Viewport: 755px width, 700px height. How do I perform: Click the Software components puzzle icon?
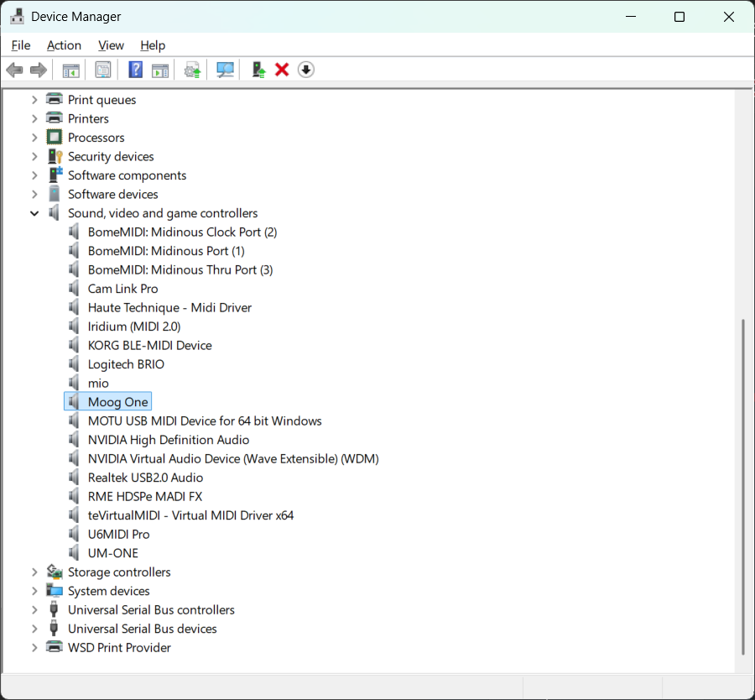coord(55,175)
